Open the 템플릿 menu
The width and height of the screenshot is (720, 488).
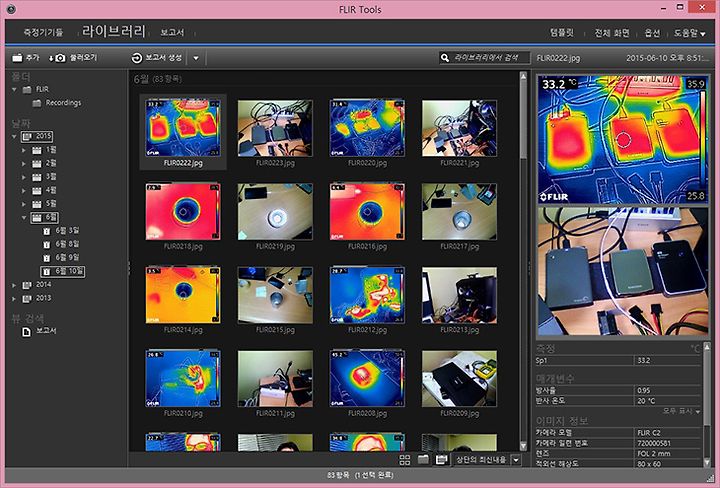(x=562, y=33)
